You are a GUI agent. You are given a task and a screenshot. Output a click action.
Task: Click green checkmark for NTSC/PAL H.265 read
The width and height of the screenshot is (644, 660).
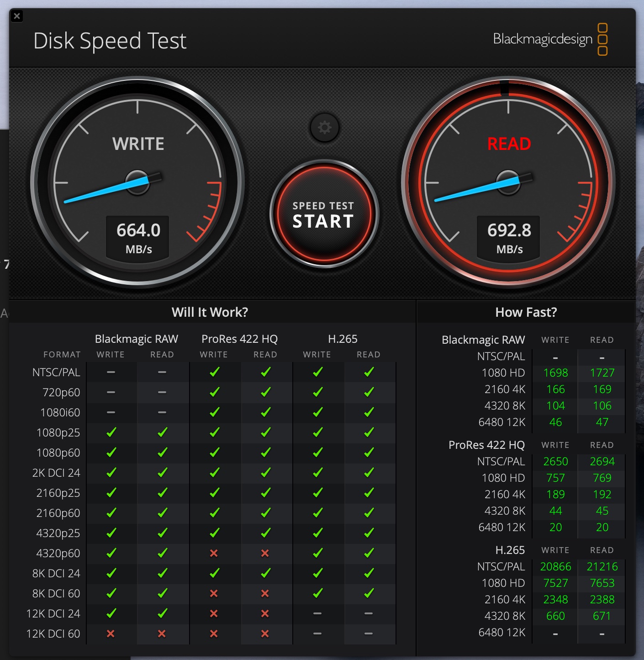[x=369, y=372]
